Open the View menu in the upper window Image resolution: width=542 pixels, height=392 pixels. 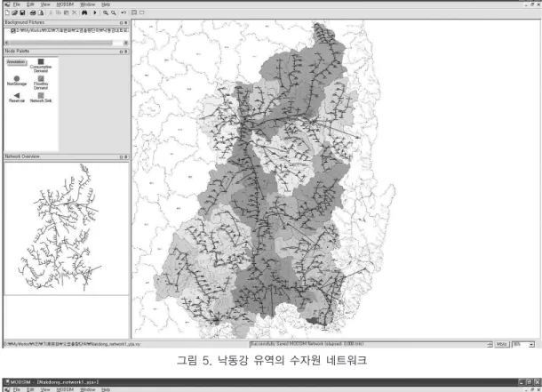(x=45, y=4)
